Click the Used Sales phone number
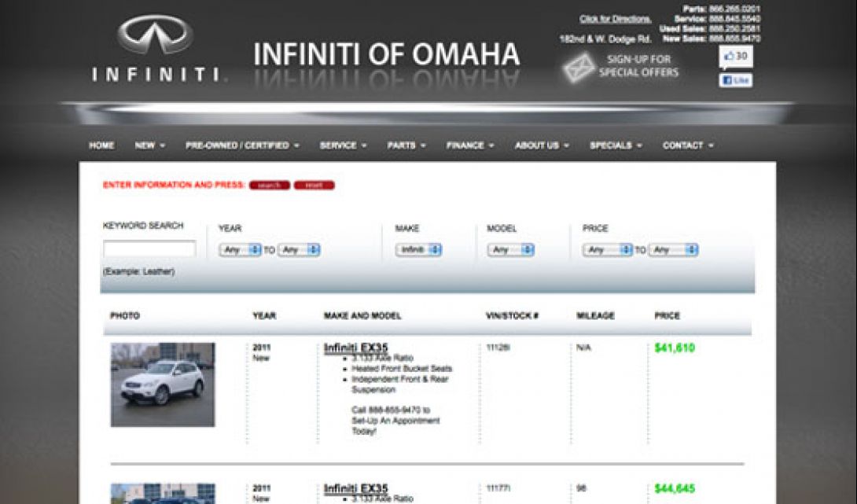The height and width of the screenshot is (504, 857). tap(734, 29)
